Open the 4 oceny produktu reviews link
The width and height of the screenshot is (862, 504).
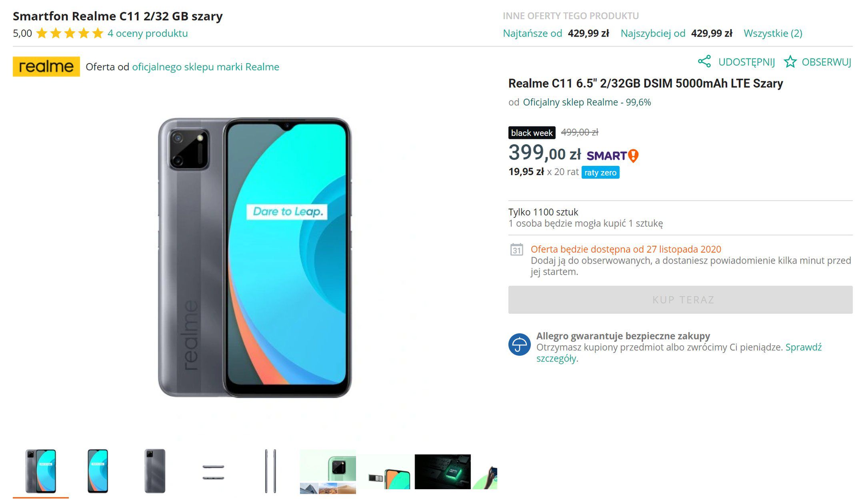148,33
